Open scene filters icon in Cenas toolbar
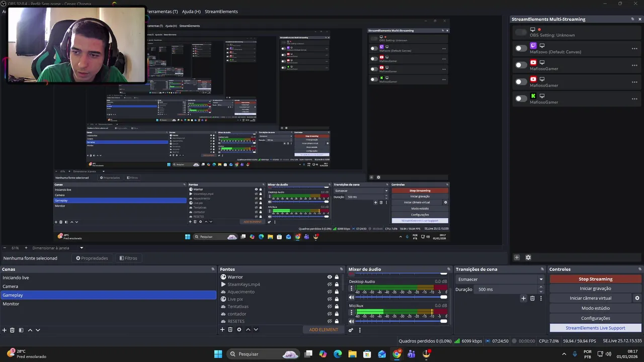Viewport: 644px width, 362px height. tap(21, 330)
